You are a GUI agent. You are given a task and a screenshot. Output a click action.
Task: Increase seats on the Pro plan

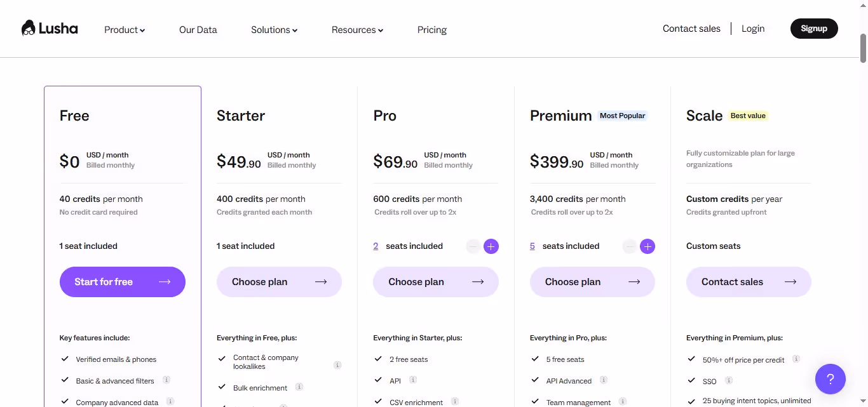(491, 246)
